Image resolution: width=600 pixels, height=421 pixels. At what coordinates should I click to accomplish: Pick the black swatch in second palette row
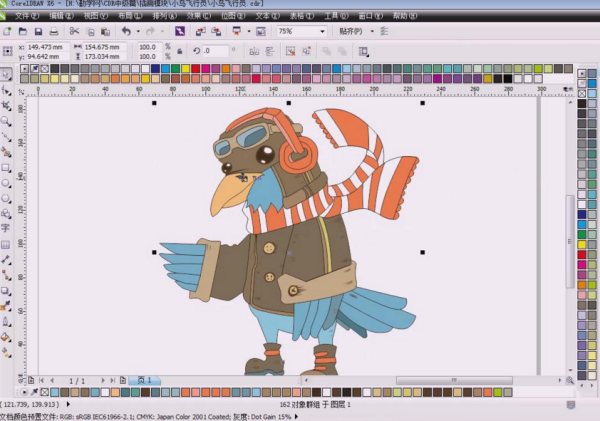click(508, 79)
